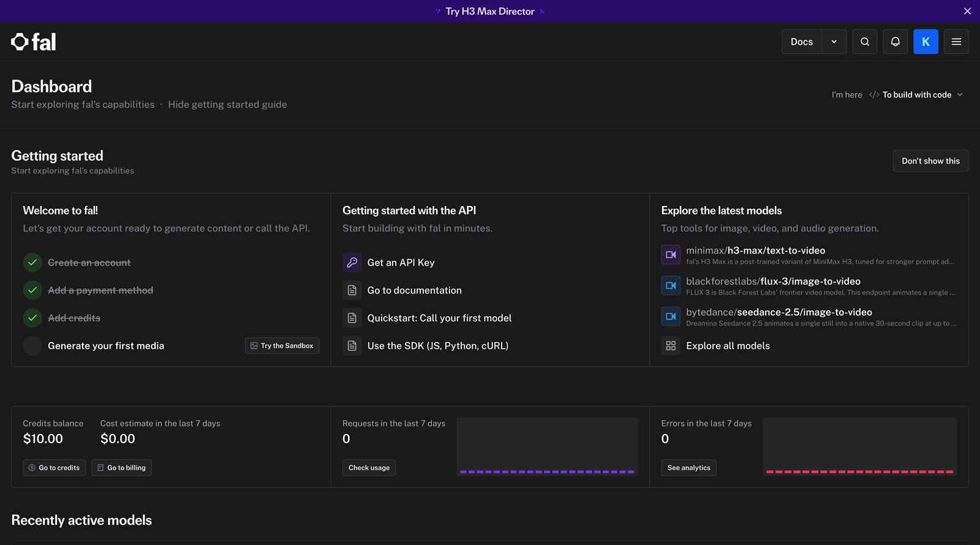
Task: Click the grid icon beside Explore all models
Action: point(671,346)
